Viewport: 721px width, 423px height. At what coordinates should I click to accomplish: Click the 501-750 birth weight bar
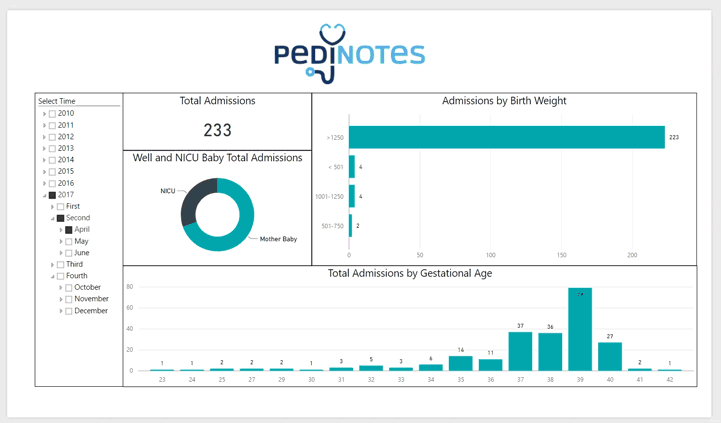(x=350, y=226)
